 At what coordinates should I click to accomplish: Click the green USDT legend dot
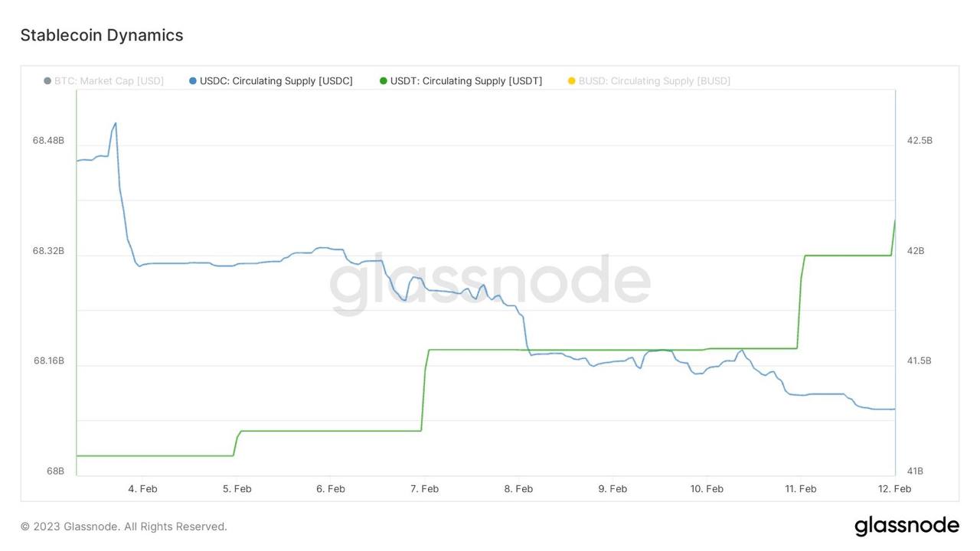point(384,80)
